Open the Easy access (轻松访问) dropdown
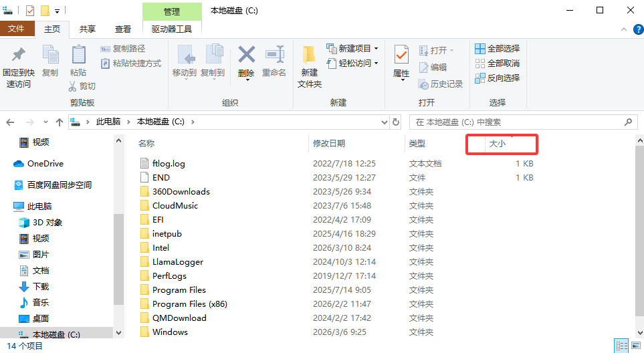644x353 pixels. [352, 64]
